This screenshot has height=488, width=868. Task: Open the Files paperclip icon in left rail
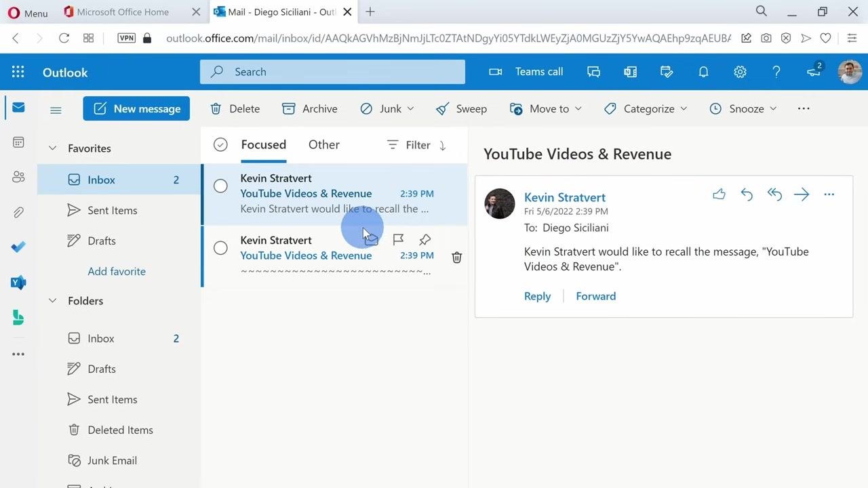coord(18,212)
